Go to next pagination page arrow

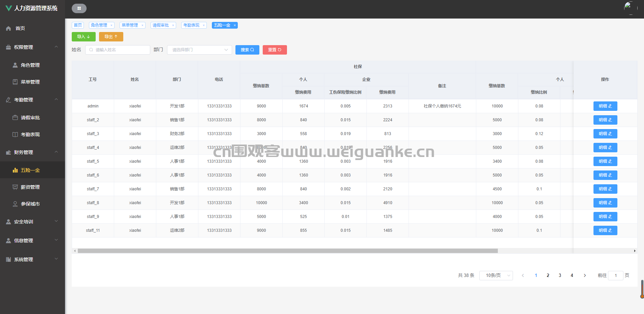point(585,276)
